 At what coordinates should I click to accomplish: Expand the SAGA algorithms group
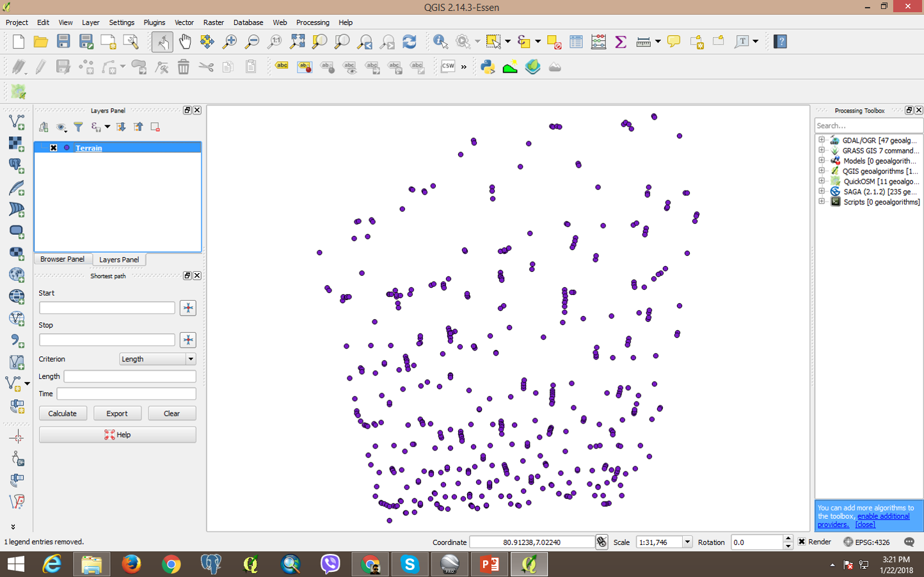(822, 191)
